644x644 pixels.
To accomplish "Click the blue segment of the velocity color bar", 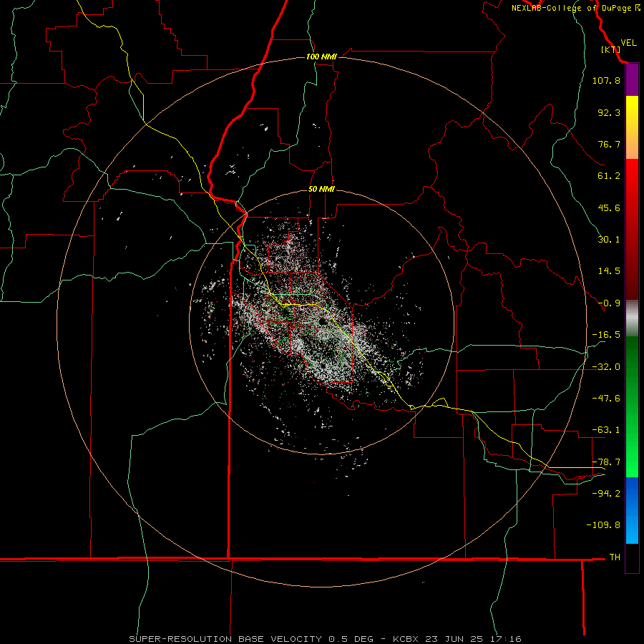I will coord(632,510).
